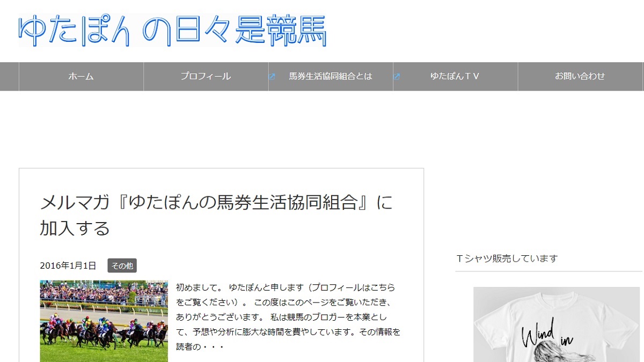
Task: Open the お問い合わせ menu item
Action: (x=580, y=77)
